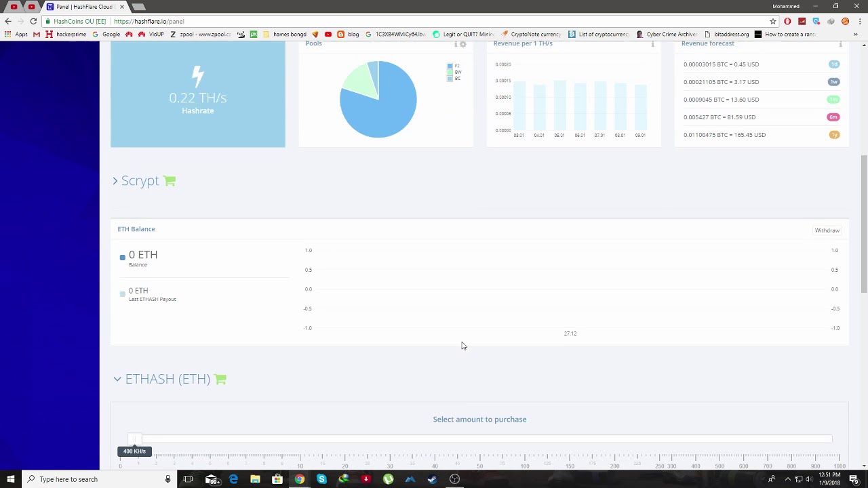Image resolution: width=868 pixels, height=488 pixels.
Task: Open uTorrent from taskbar
Action: (388, 479)
